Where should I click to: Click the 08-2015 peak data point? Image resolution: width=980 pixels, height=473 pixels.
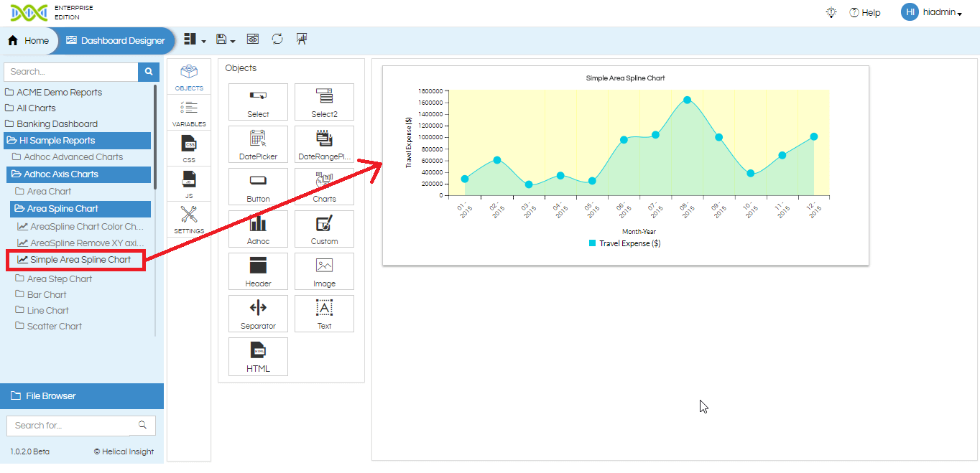click(x=687, y=100)
